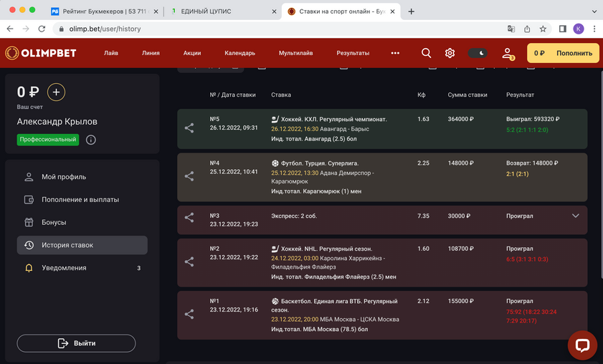603x364 pixels.
Task: Open the Акции menu item
Action: point(192,53)
